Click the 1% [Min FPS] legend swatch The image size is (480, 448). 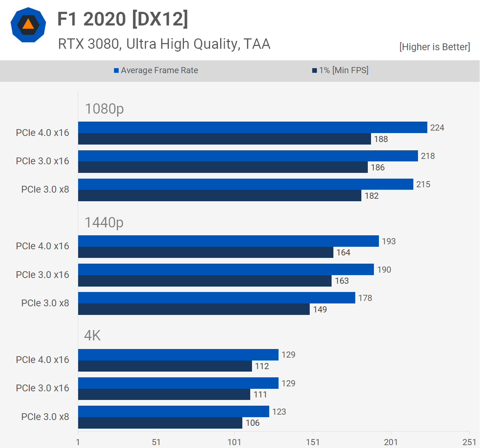coord(314,71)
